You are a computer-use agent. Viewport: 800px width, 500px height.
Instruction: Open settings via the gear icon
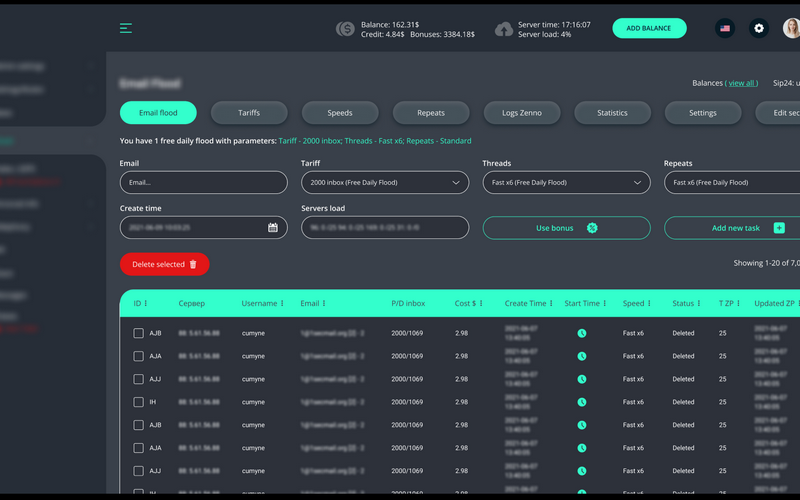pos(759,28)
